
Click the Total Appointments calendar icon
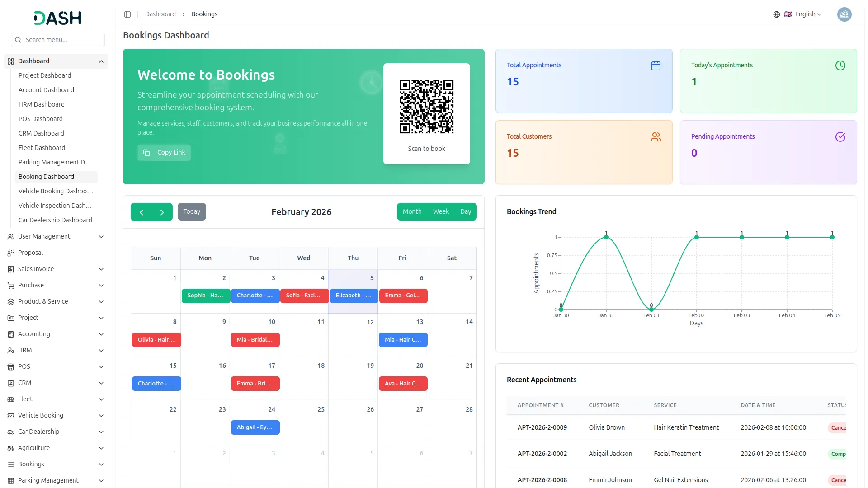(x=656, y=66)
